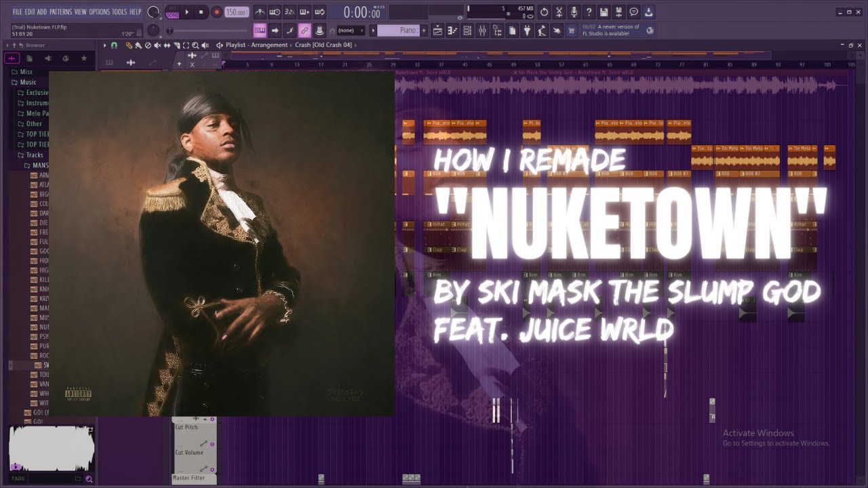Arm the Record button
Screen dimensions: 868x488
pyautogui.click(x=216, y=12)
